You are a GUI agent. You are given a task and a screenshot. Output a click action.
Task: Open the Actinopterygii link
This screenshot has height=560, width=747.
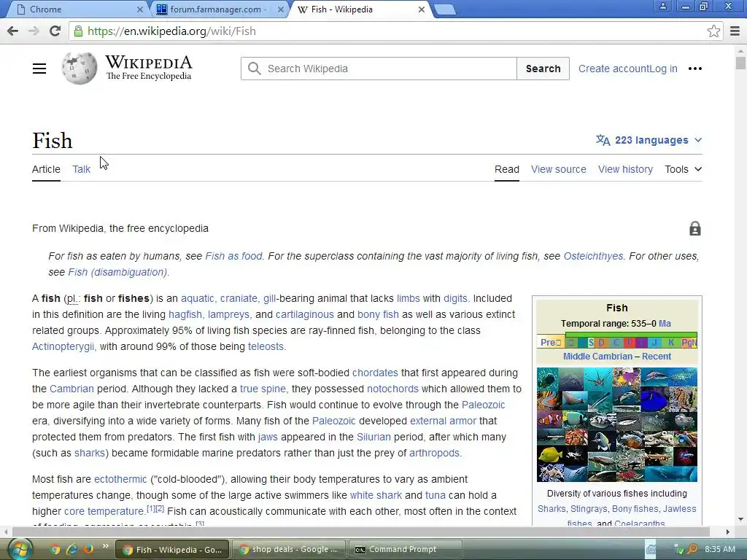click(x=63, y=346)
